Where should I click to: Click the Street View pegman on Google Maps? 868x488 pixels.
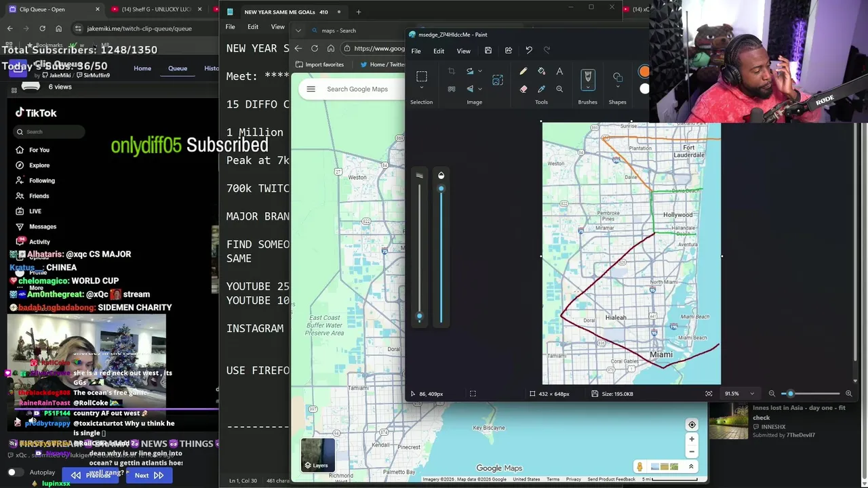coord(639,466)
